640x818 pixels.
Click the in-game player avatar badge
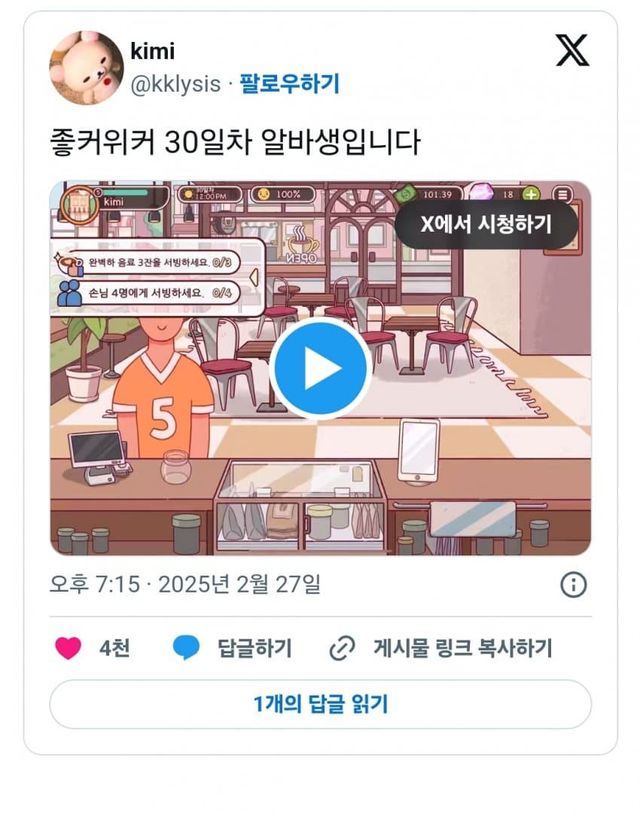[79, 204]
